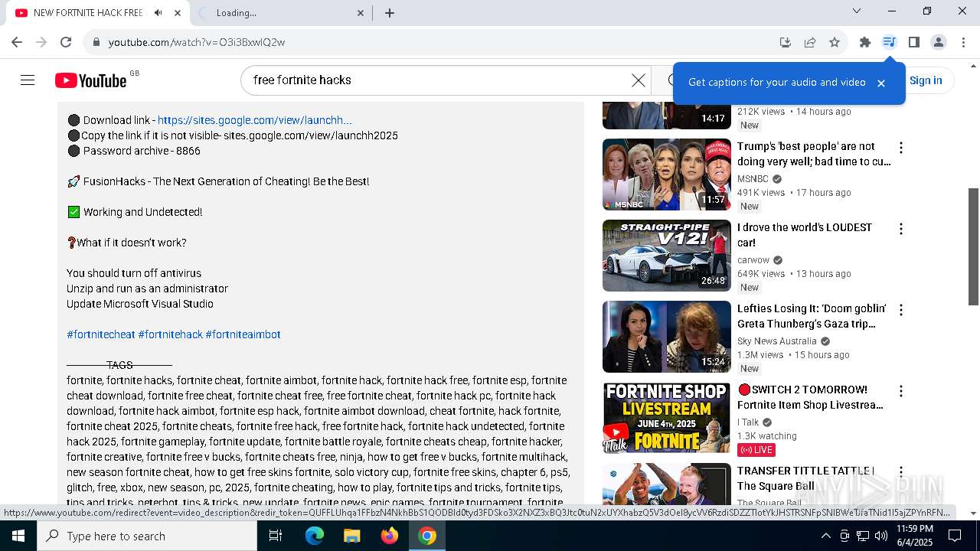Open 'TRANSFER TITTLE TATTLE' video title

805,478
